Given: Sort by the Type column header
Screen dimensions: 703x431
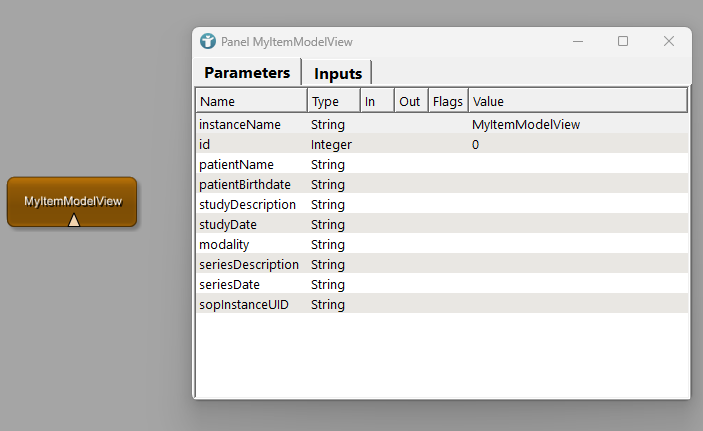Looking at the screenshot, I should tap(332, 101).
